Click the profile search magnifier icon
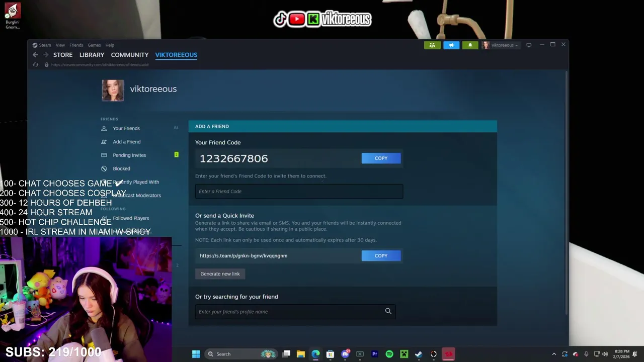 (x=388, y=311)
